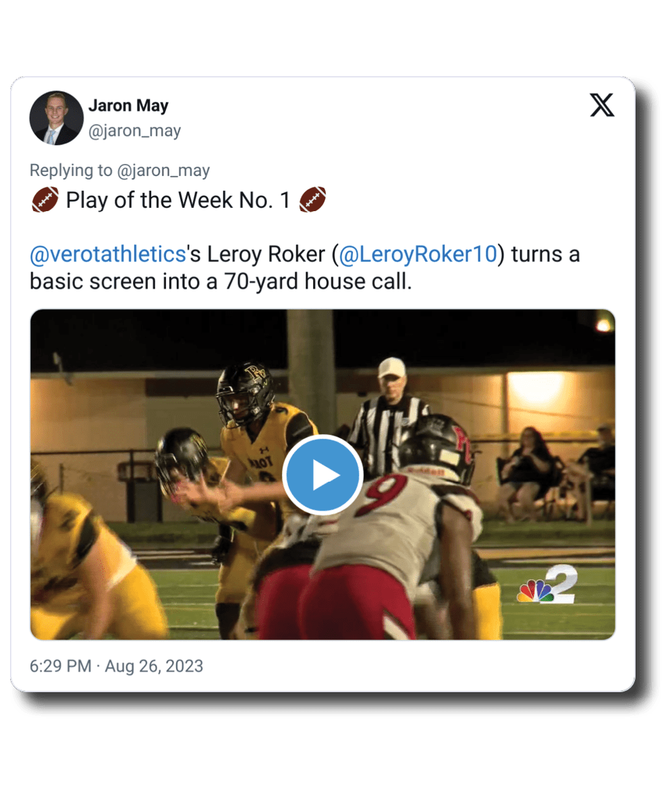Open the Jaron May display name
The height and width of the screenshot is (794, 672).
coord(128,105)
